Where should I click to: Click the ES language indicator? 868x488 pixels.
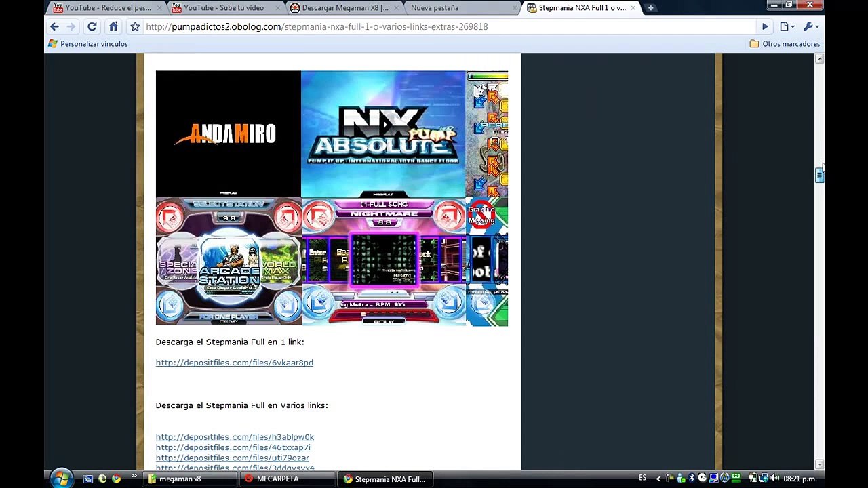pyautogui.click(x=642, y=479)
